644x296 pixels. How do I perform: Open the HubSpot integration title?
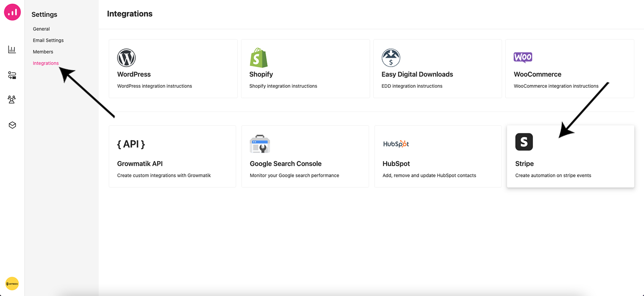(396, 164)
